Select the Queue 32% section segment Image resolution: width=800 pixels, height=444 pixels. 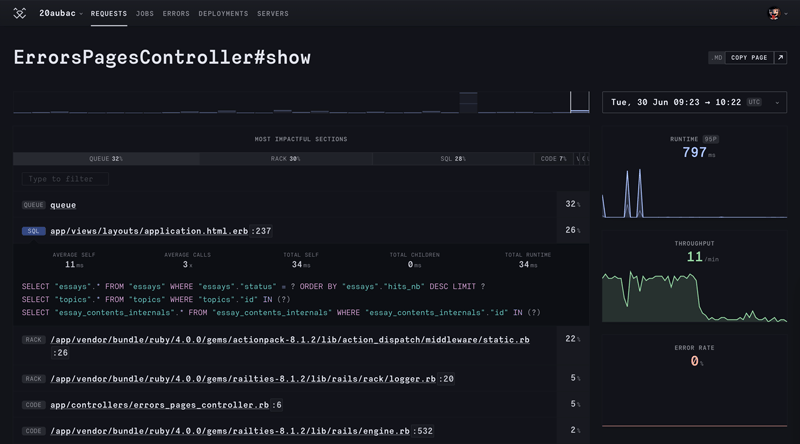click(106, 159)
